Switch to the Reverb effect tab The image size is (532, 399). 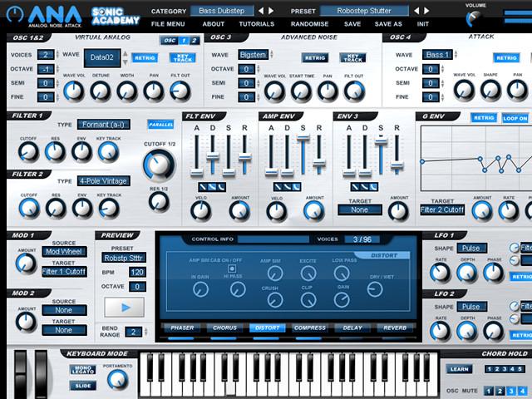coord(395,328)
